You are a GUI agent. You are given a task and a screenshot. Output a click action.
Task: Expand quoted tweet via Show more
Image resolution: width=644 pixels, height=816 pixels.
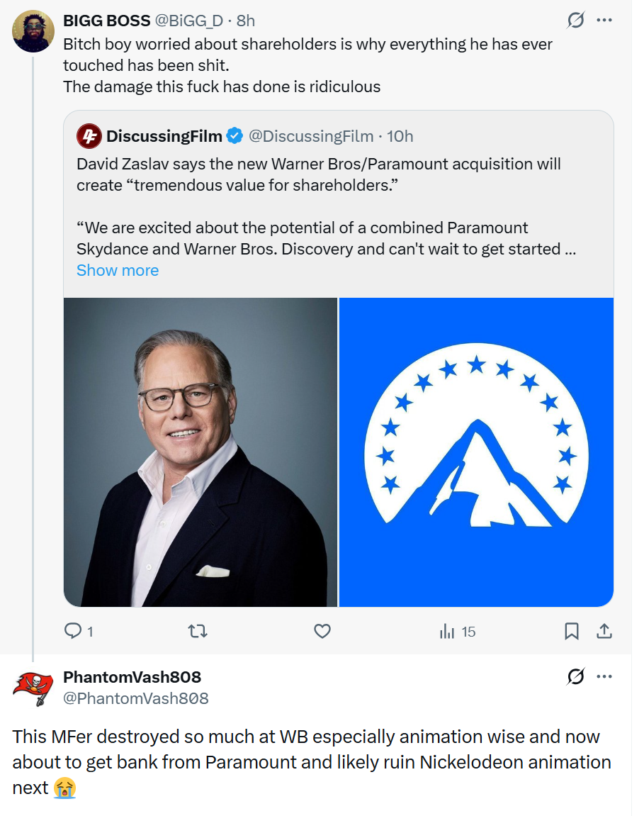point(118,270)
